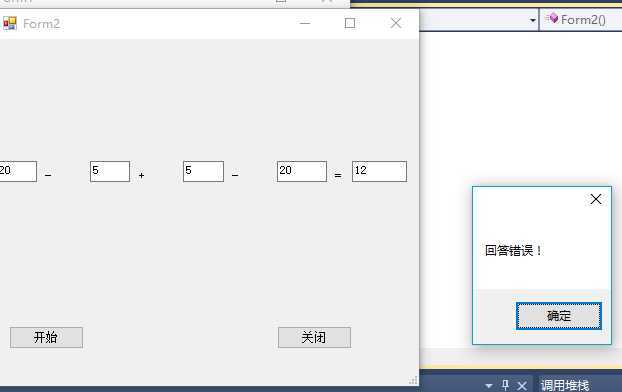Click the field showing 20 before equals sign
The height and width of the screenshot is (392, 622).
302,171
